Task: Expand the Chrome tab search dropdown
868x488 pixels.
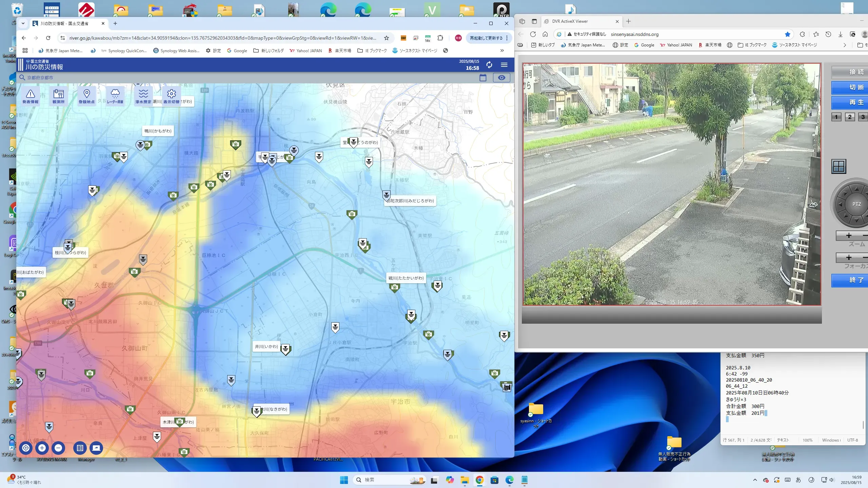Action: click(x=23, y=23)
